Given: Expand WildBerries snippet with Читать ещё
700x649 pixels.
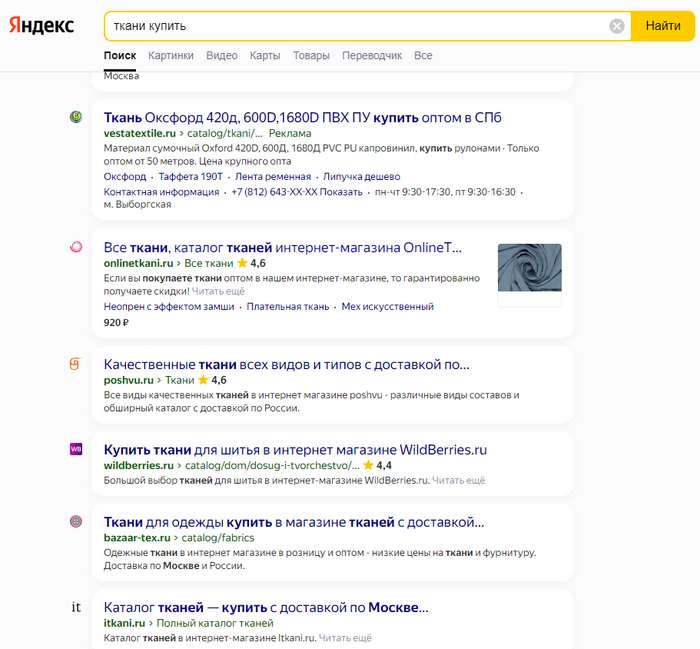Looking at the screenshot, I should pyautogui.click(x=459, y=480).
